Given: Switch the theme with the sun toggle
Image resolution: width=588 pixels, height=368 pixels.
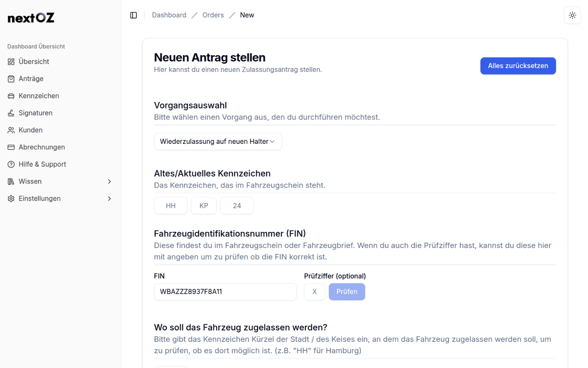Looking at the screenshot, I should click(x=572, y=15).
